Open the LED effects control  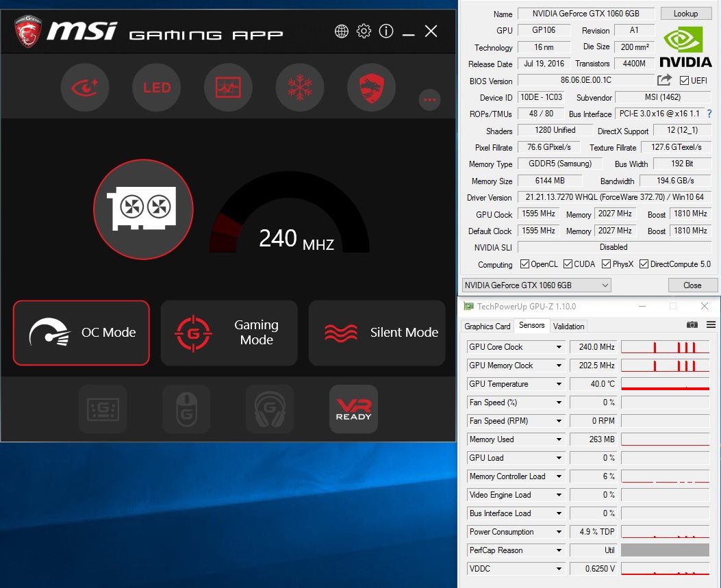(x=156, y=88)
